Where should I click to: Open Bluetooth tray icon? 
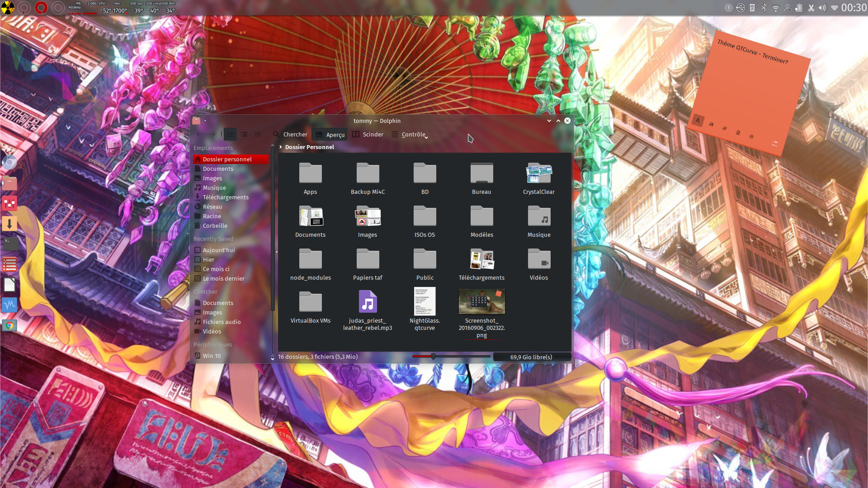[x=764, y=8]
